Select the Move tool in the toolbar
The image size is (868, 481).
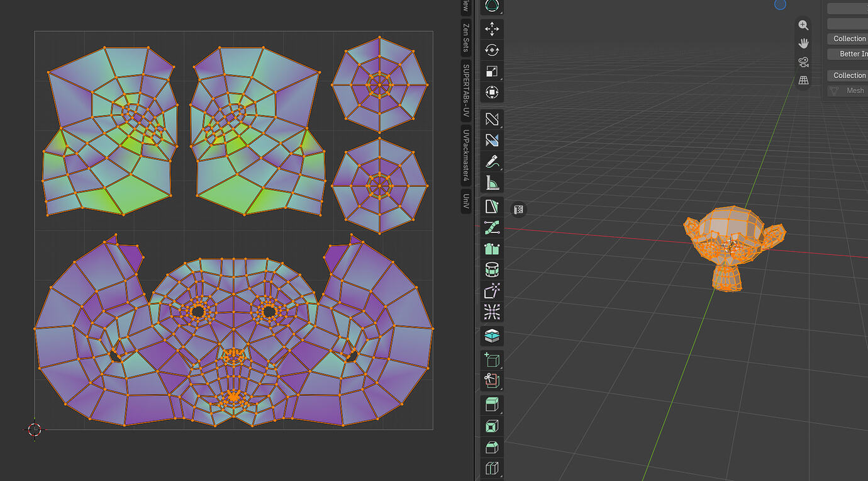point(492,28)
